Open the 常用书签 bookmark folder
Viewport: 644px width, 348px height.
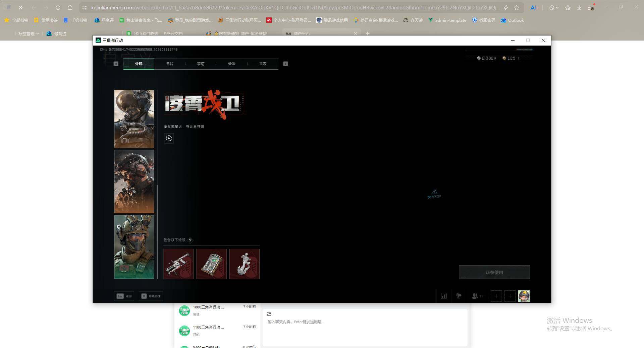(x=46, y=20)
